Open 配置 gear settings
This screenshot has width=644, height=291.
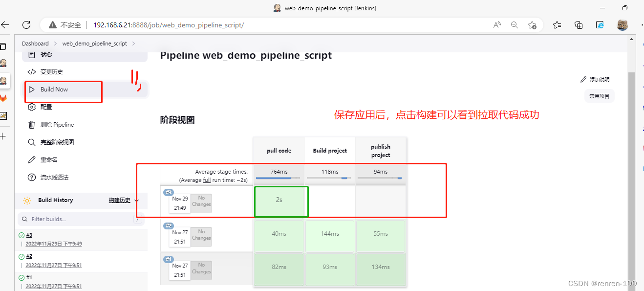40,107
